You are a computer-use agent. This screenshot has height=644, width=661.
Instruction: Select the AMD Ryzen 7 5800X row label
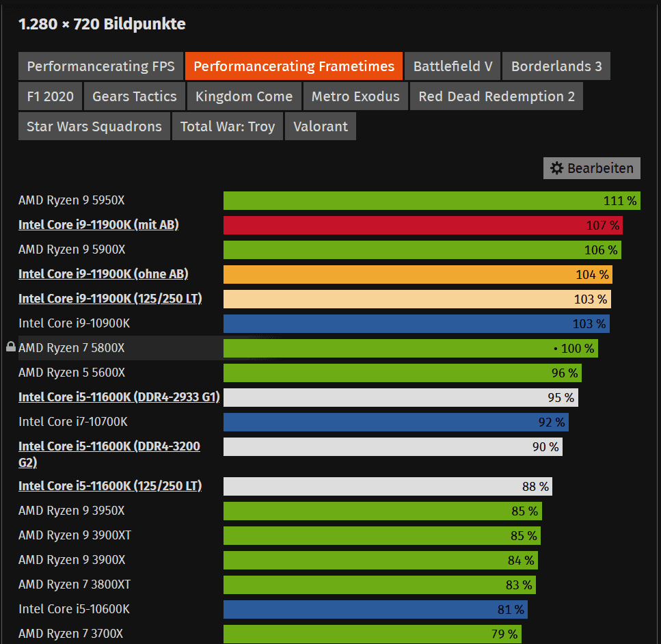point(72,348)
